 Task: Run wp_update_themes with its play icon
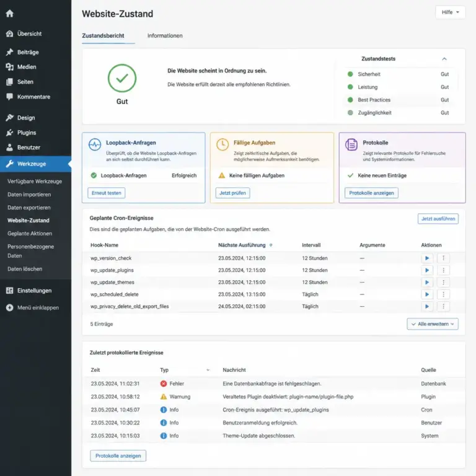coord(427,283)
